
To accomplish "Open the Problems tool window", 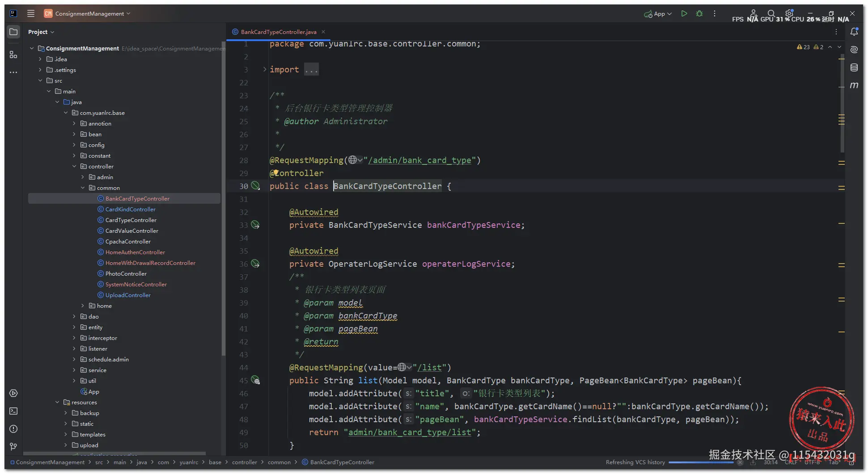I will [13, 429].
